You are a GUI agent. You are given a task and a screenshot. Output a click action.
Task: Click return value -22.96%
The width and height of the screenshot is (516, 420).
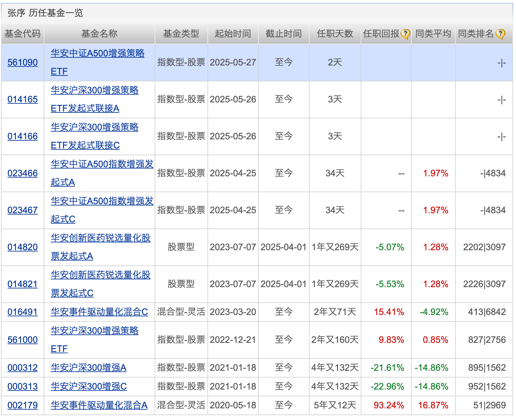point(387,387)
